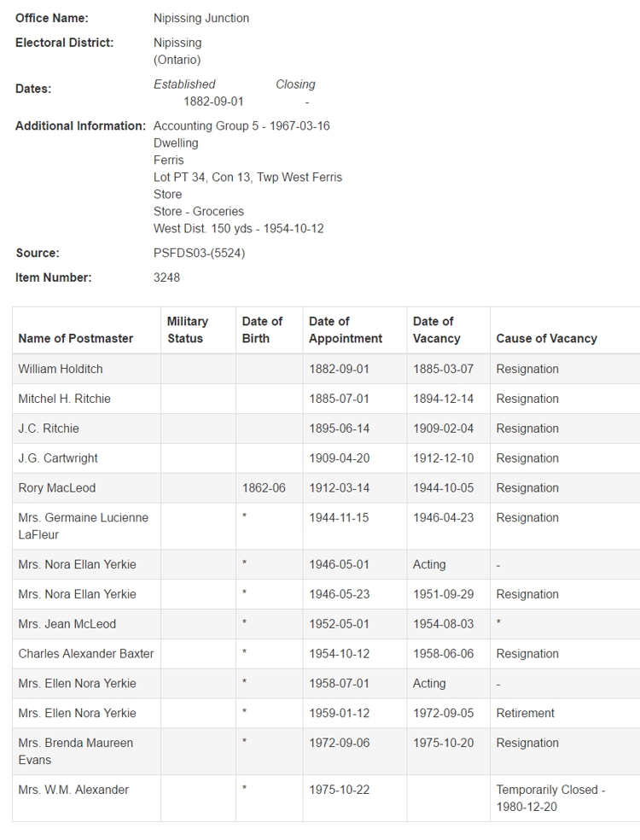Click Mrs. W.M. Alexander's name
640x840 pixels.
coord(73,790)
